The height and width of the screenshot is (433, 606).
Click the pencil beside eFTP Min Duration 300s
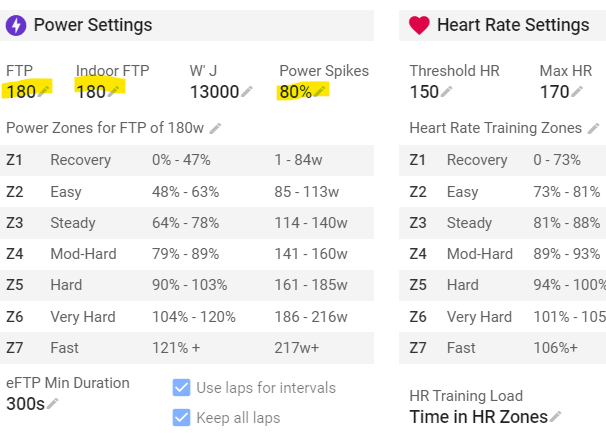(x=52, y=403)
